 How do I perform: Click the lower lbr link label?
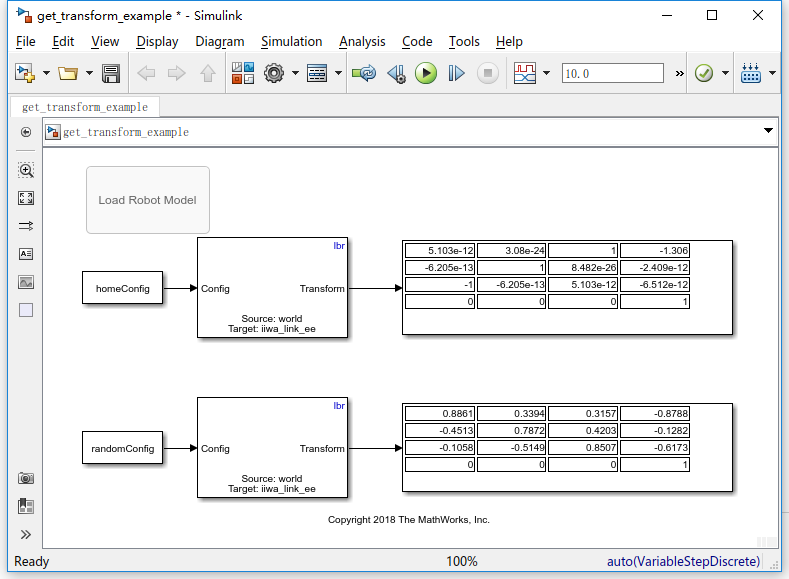pyautogui.click(x=339, y=405)
